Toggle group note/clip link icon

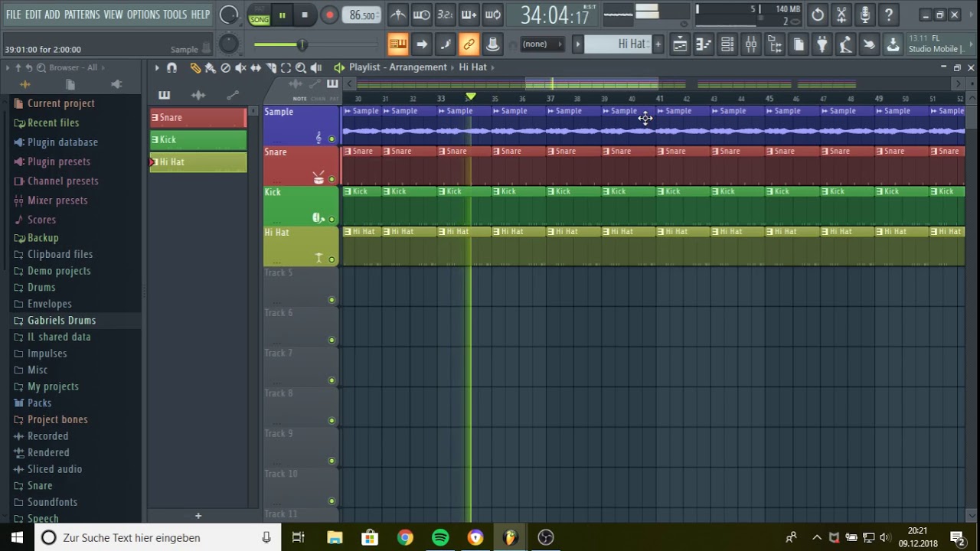(469, 44)
